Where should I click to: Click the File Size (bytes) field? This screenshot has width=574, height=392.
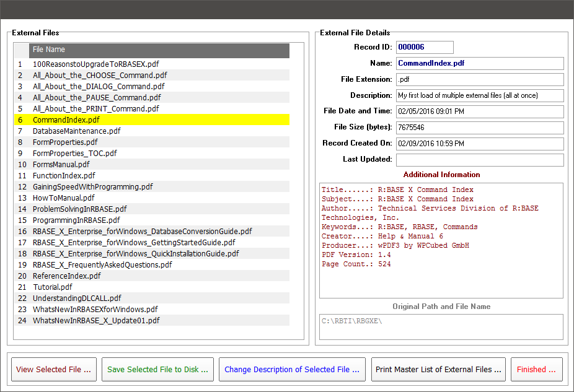pyautogui.click(x=479, y=128)
